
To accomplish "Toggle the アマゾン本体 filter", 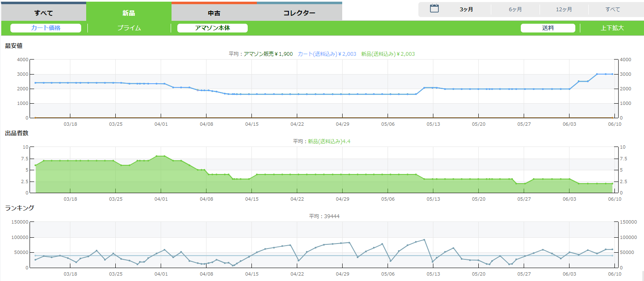I will tap(212, 28).
